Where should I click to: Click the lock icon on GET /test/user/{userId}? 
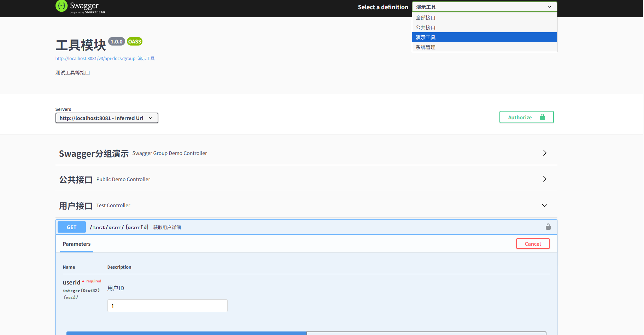548,227
